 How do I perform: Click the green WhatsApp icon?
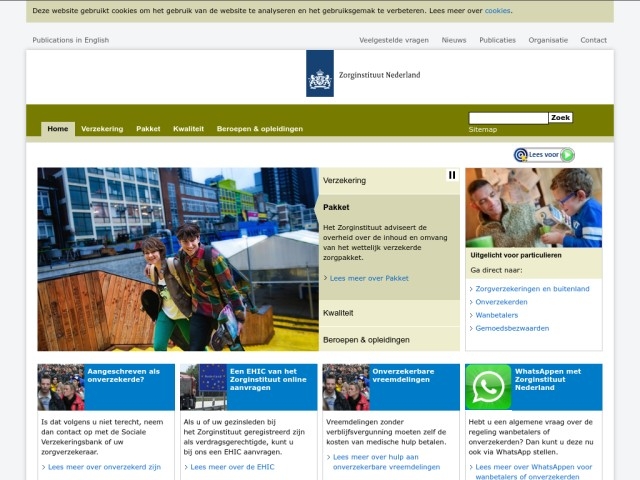coord(488,387)
